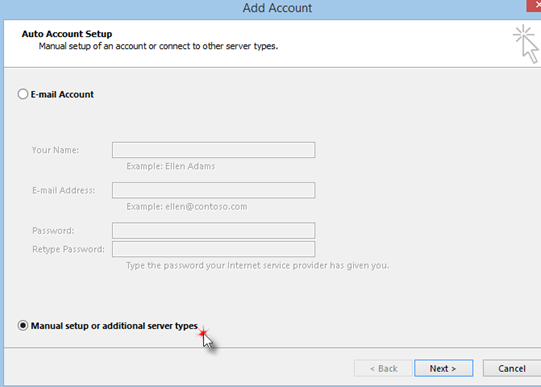Image resolution: width=541 pixels, height=387 pixels.
Task: Focus the Password text box
Action: click(x=214, y=230)
